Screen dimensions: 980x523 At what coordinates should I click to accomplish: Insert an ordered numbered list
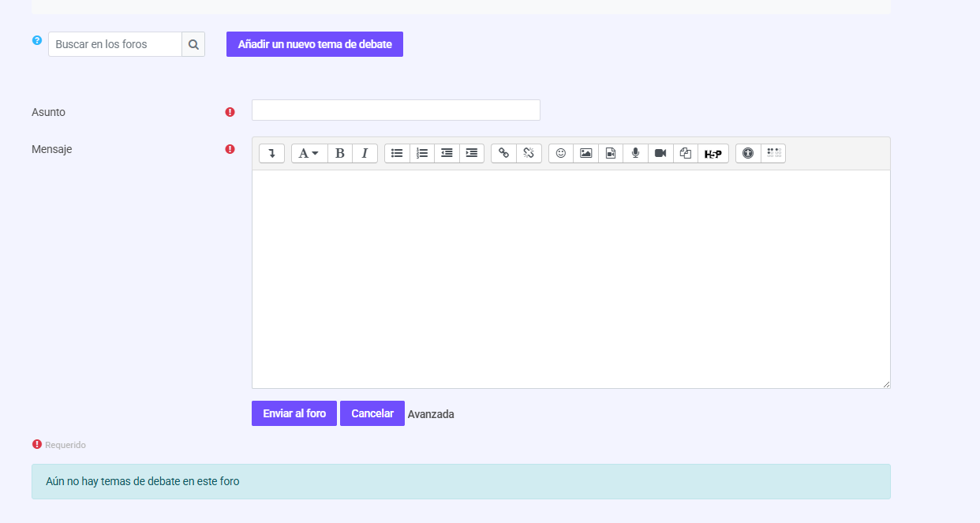[422, 153]
